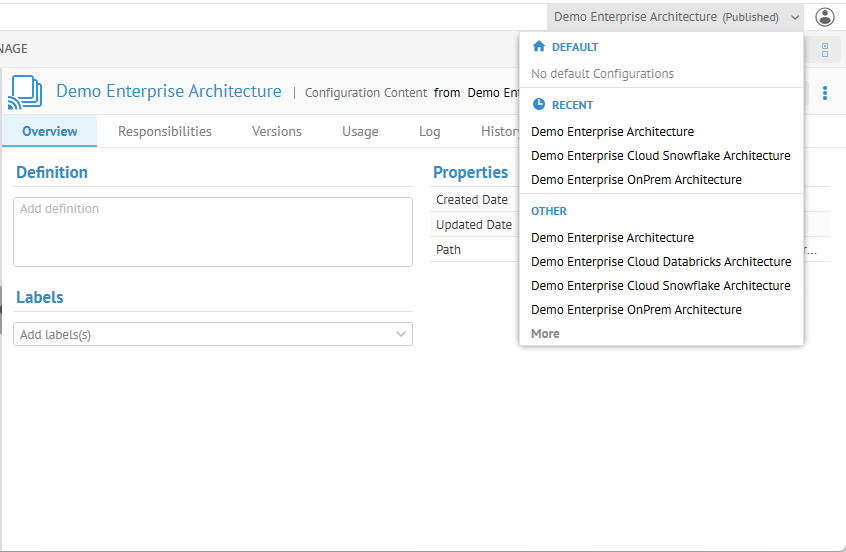
Task: Expand the Add labels dropdown arrow
Action: 401,334
